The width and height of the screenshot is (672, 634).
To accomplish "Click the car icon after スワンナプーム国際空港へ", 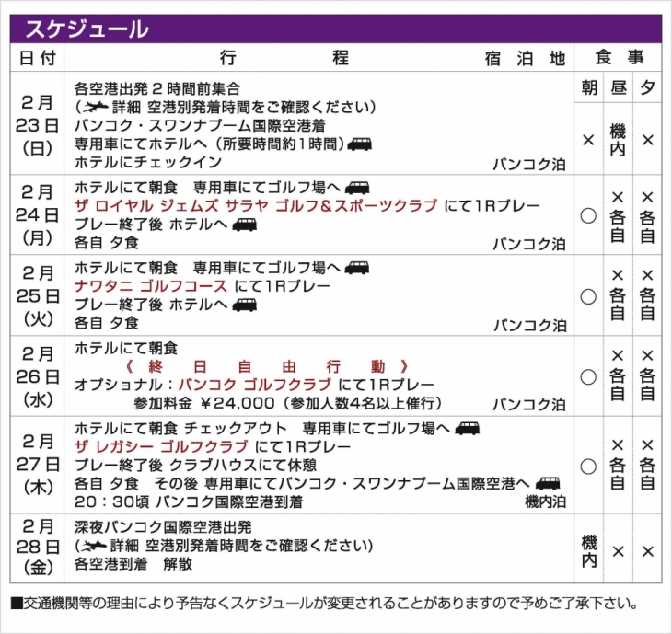I will tap(548, 483).
